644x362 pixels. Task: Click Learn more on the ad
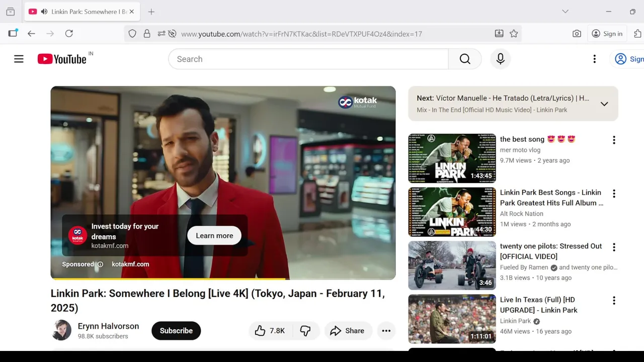(x=214, y=236)
